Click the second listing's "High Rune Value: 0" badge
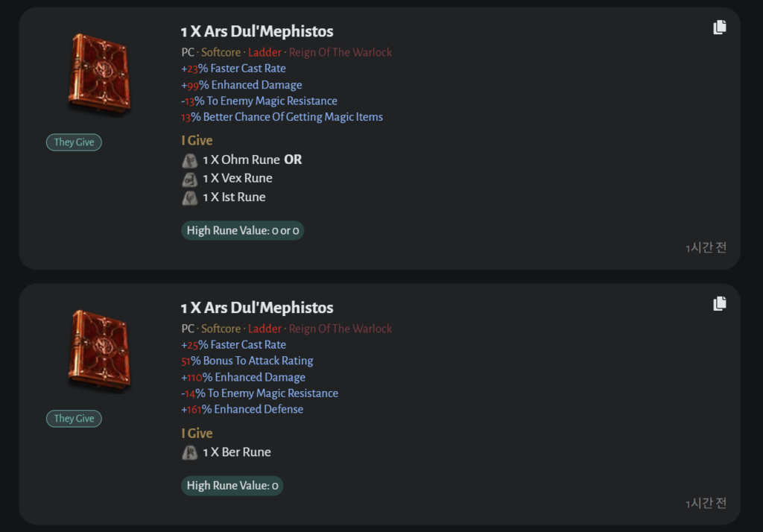763x532 pixels. 232,486
